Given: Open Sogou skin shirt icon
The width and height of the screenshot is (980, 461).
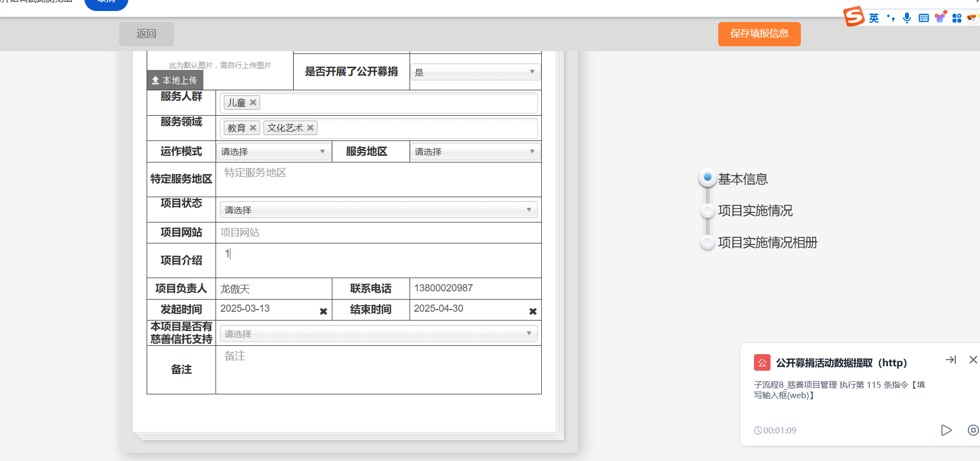Looking at the screenshot, I should point(940,18).
